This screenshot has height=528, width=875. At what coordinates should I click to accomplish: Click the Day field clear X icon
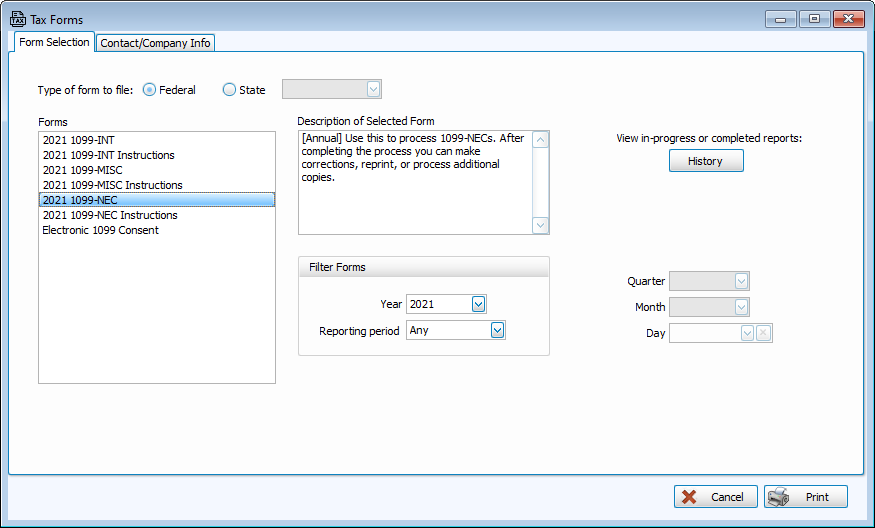(764, 333)
